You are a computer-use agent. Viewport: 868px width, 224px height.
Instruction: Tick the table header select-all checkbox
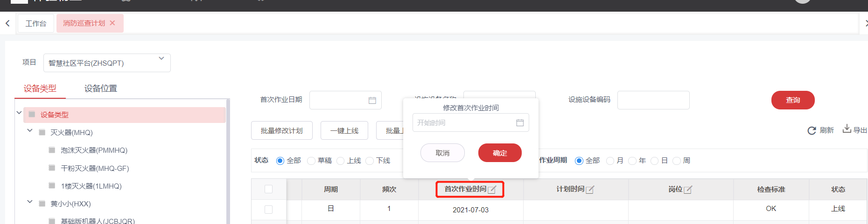(268, 189)
